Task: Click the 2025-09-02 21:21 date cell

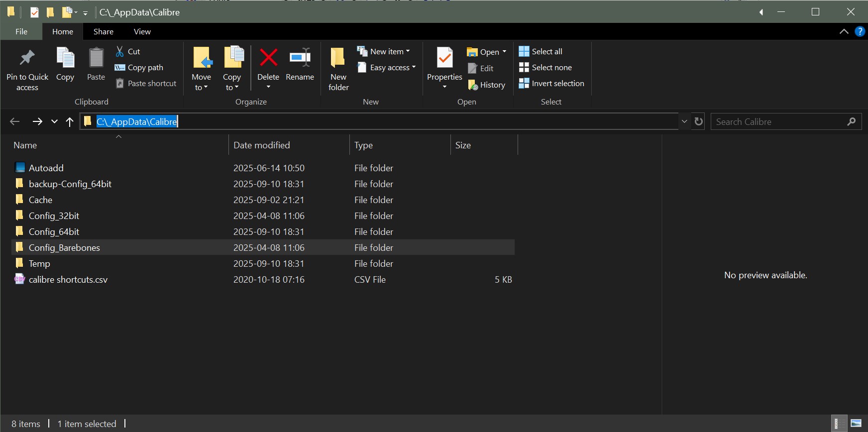Action: pyautogui.click(x=269, y=200)
